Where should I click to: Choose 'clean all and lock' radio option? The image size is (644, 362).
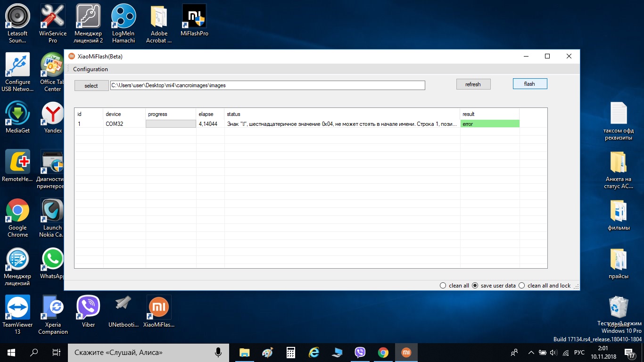tap(521, 286)
